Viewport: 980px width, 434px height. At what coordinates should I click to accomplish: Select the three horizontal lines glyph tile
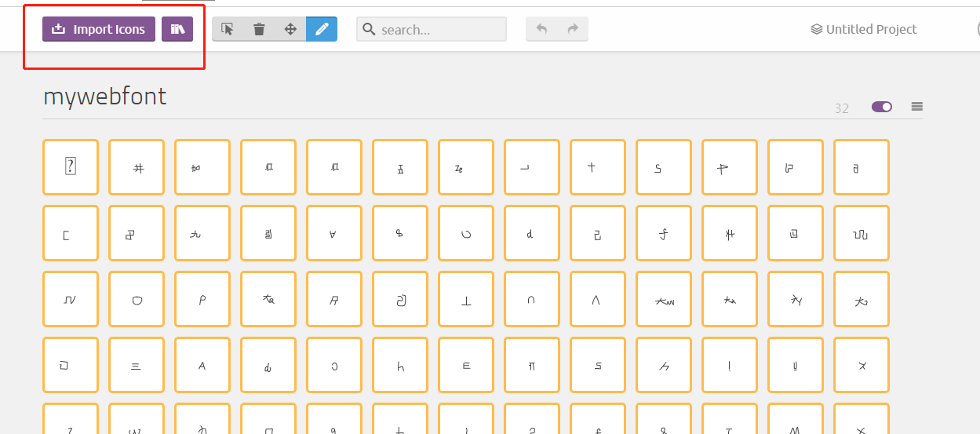point(137,366)
